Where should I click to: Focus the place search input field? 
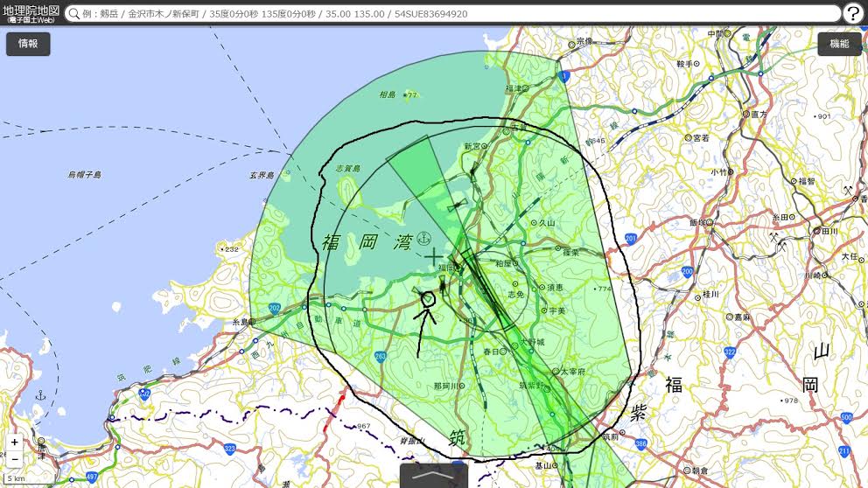click(453, 14)
